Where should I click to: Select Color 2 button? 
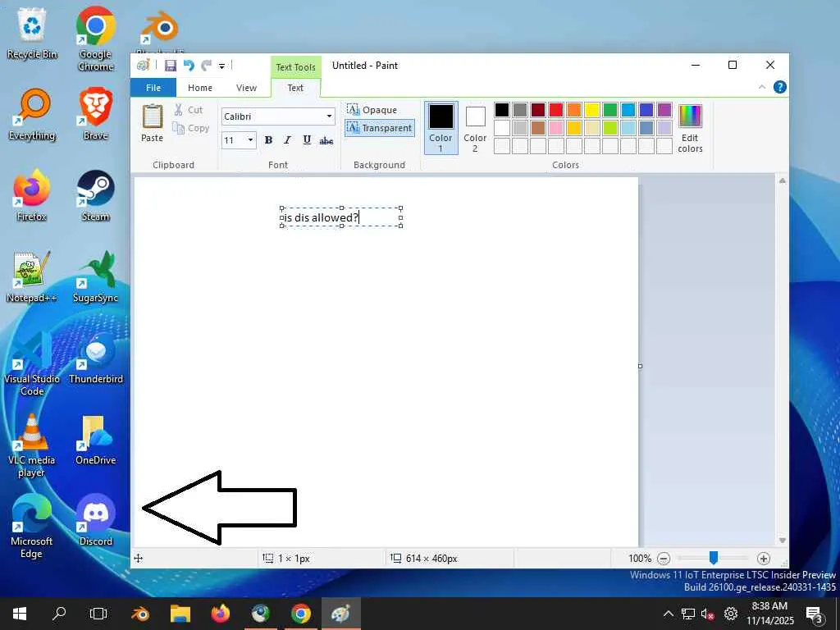click(475, 128)
